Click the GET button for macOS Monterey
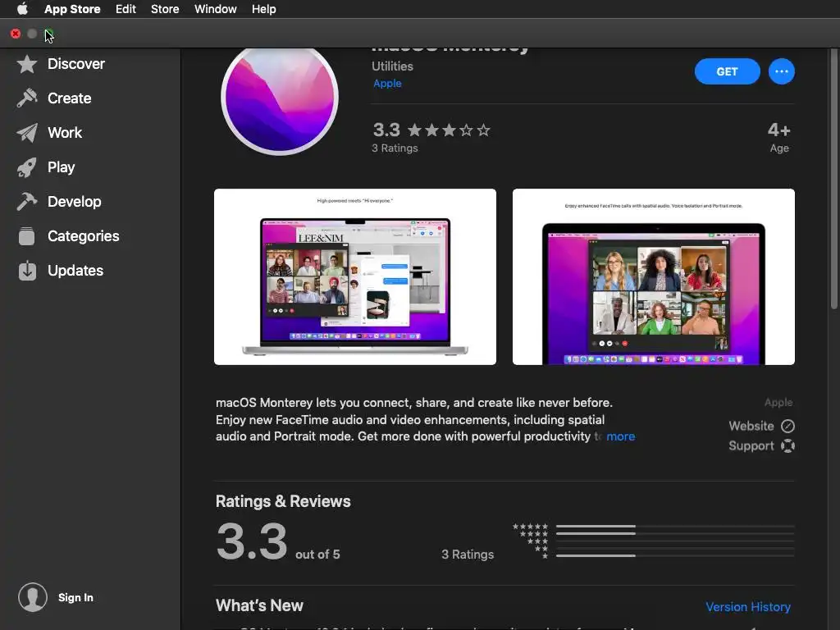 pos(727,71)
